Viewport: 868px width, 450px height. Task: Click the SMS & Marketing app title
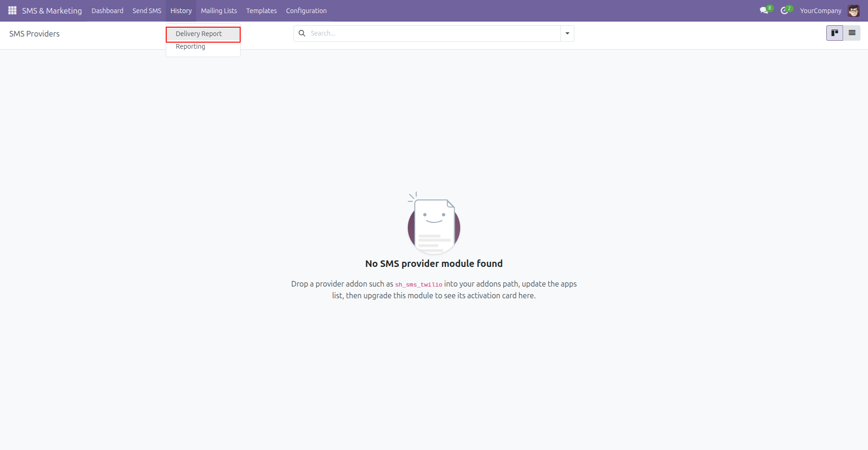coord(51,10)
